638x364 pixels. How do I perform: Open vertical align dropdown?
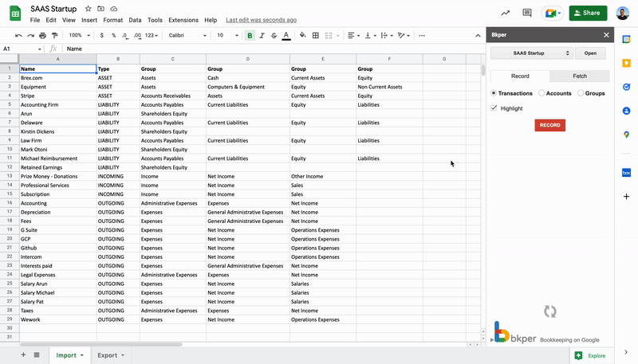[370, 36]
